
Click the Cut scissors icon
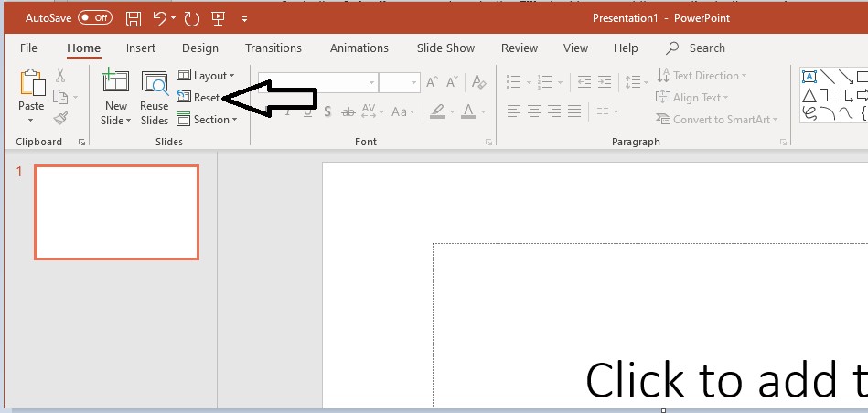(x=60, y=75)
